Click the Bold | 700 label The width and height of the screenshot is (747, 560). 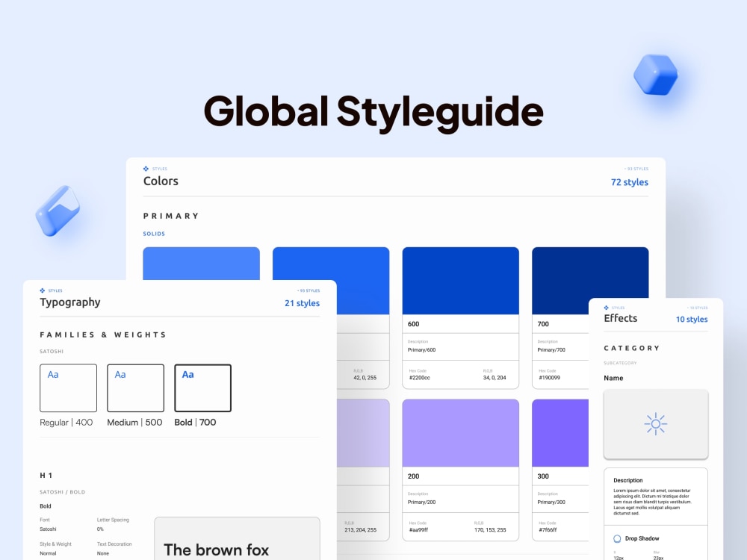(195, 423)
